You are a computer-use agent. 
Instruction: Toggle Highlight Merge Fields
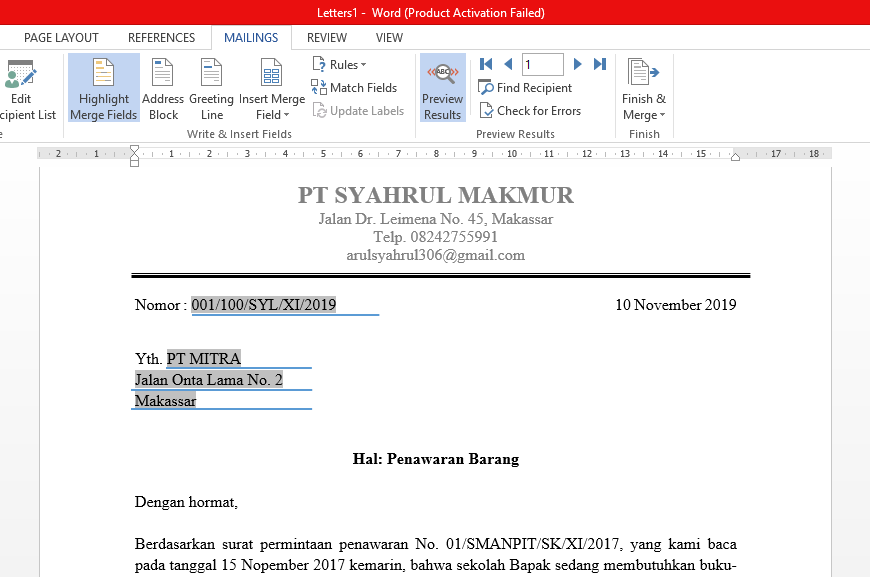coord(103,88)
